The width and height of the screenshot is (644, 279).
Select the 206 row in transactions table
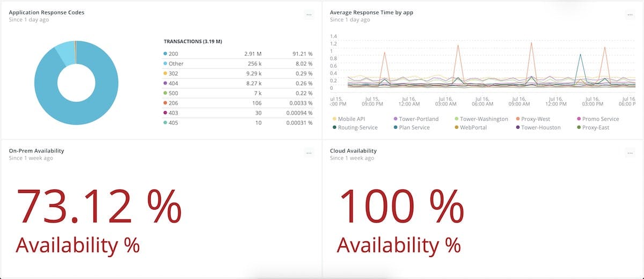tap(238, 103)
